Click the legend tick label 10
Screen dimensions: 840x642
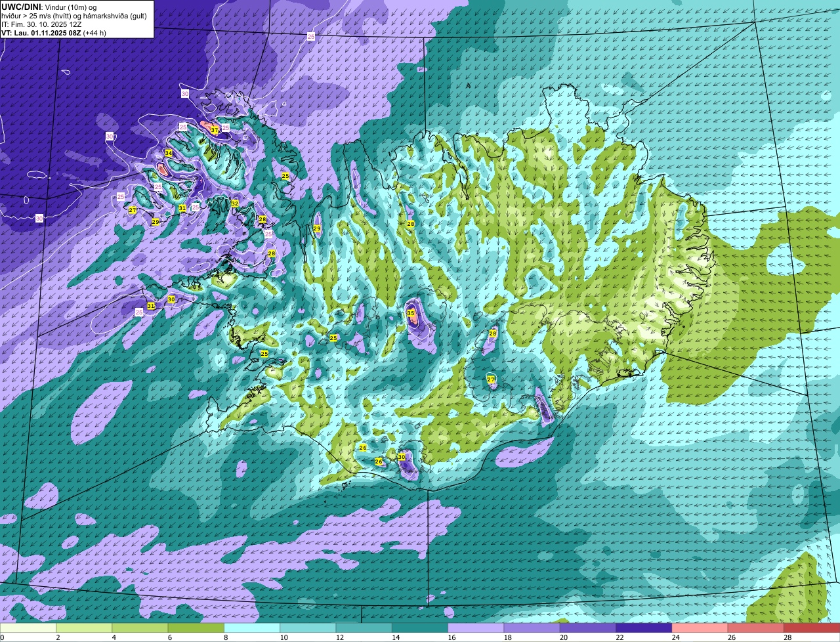(x=283, y=637)
